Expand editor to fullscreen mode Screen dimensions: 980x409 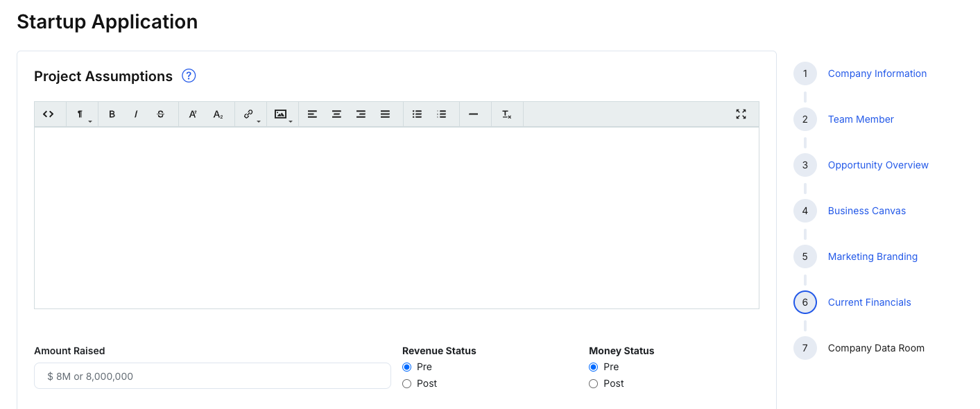[x=741, y=114]
